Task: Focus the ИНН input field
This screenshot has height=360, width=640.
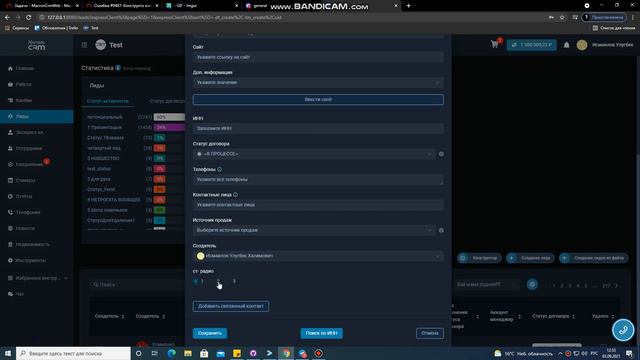Action: (318, 128)
